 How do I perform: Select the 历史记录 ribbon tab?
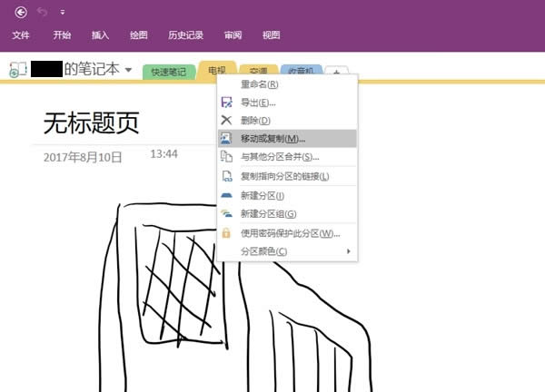pos(186,35)
